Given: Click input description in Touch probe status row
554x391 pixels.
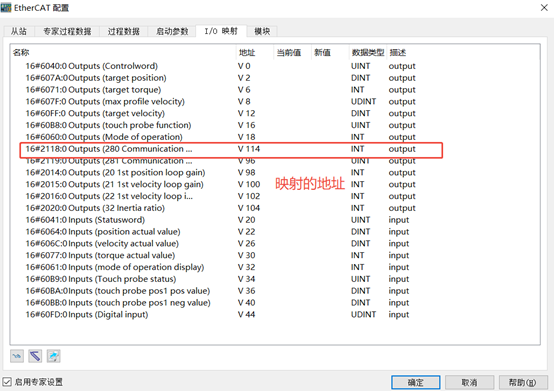Looking at the screenshot, I should 399,279.
